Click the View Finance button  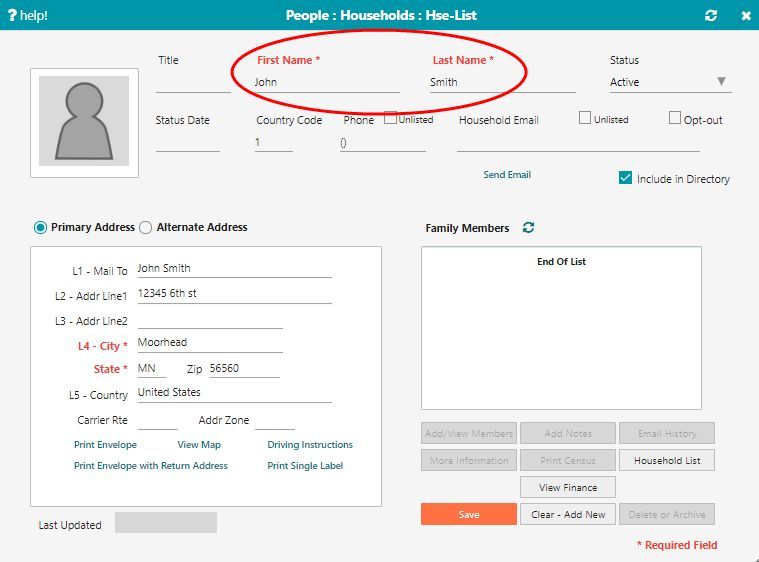(568, 487)
